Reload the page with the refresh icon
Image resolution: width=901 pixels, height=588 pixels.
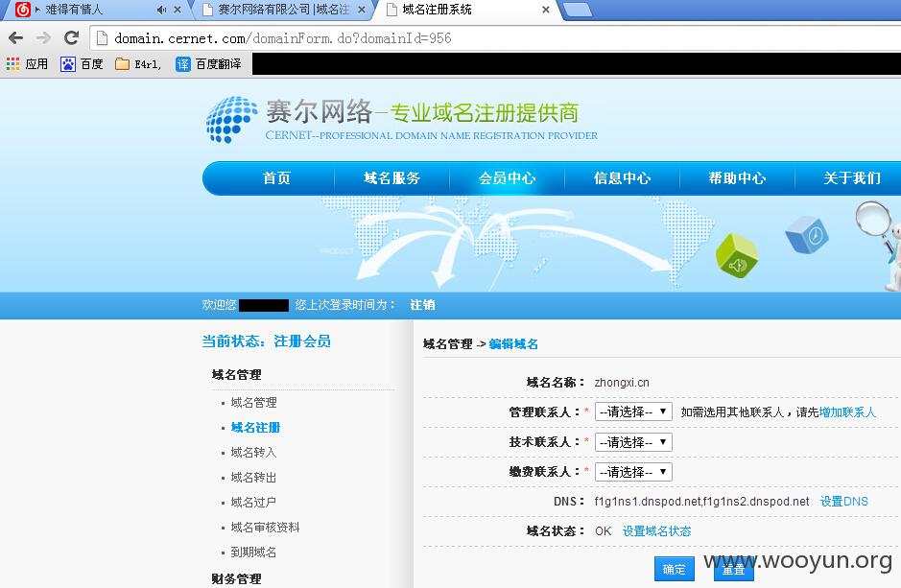[71, 38]
